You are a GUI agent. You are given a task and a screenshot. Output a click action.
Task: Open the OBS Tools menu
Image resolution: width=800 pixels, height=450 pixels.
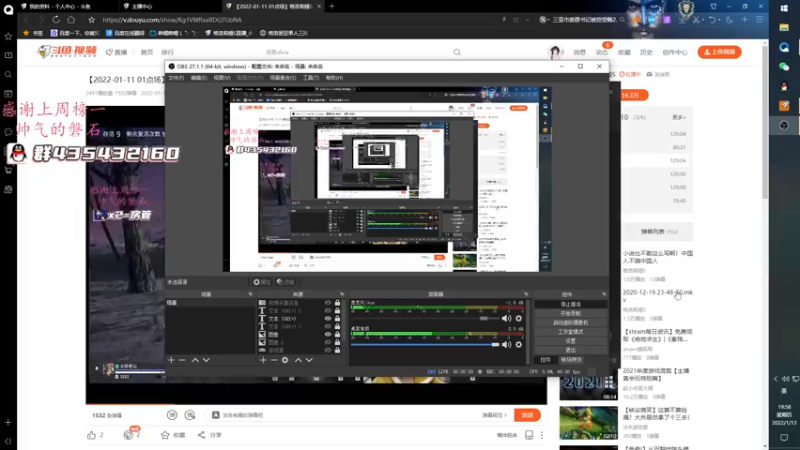tap(311, 78)
